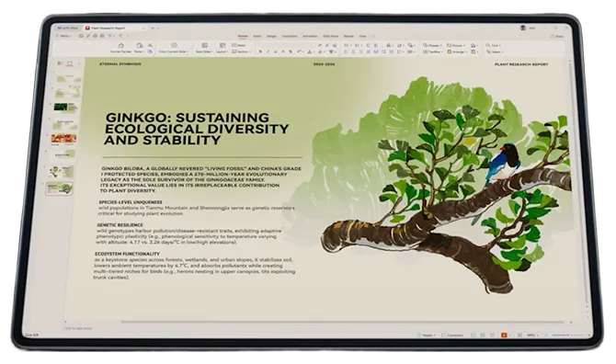The height and width of the screenshot is (364, 616).
Task: Switch to the Design ribbon tab
Action: [x=271, y=36]
